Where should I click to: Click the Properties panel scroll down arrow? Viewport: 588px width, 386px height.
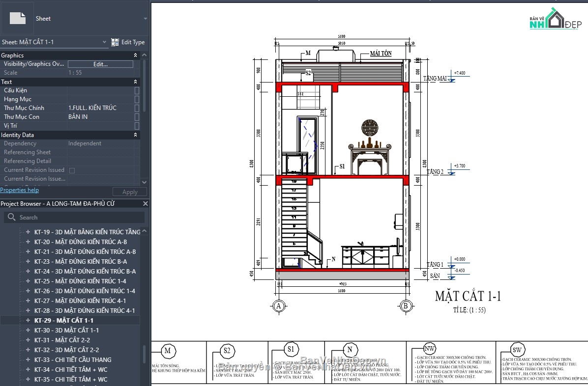click(145, 182)
